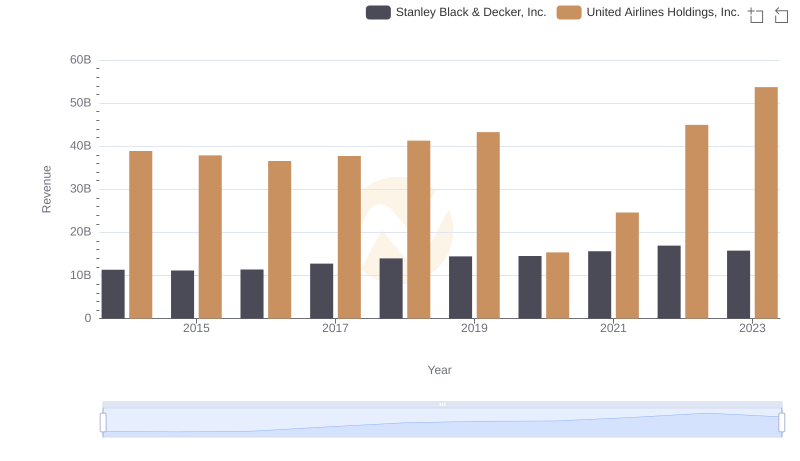Click the 2019 x-axis label
This screenshot has height=461, width=800.
point(474,328)
